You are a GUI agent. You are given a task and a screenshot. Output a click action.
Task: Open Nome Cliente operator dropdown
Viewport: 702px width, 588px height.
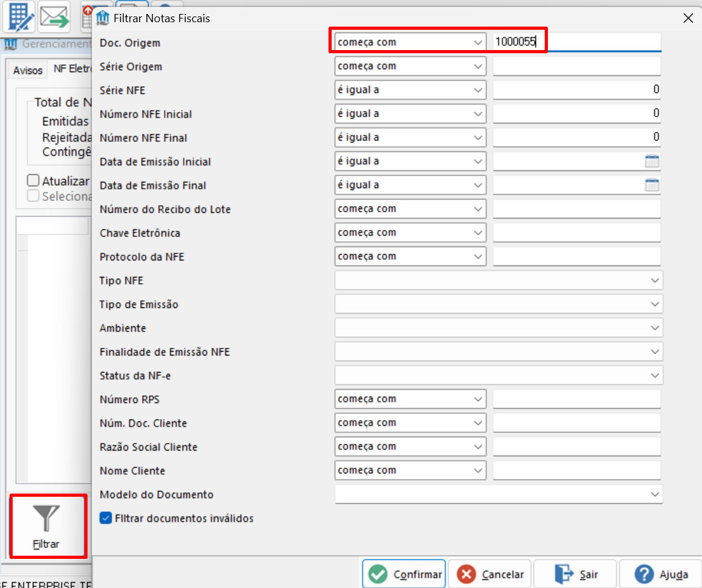[x=410, y=470]
